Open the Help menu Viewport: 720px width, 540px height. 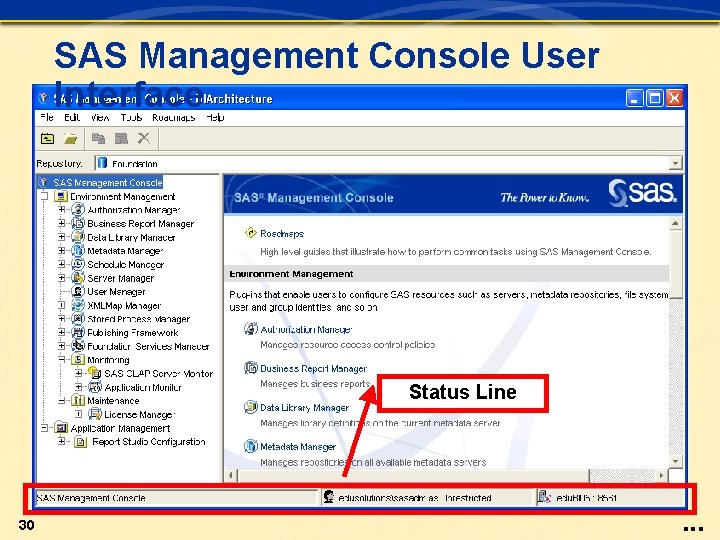pyautogui.click(x=215, y=118)
